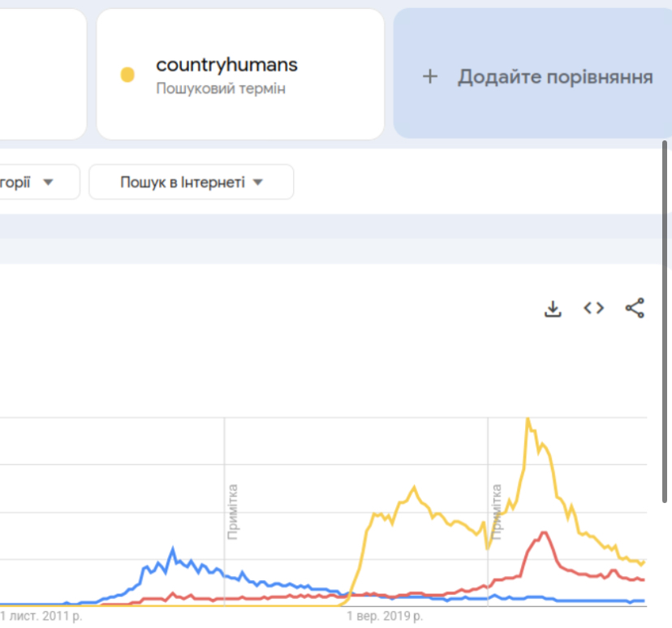Click the blue line peak on chart
This screenshot has width=672, height=628.
[173, 548]
